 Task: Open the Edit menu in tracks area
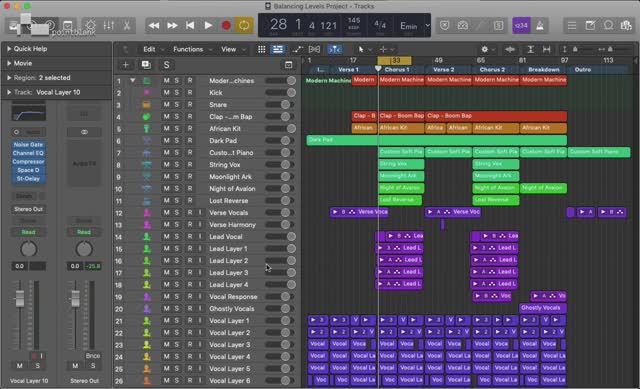click(x=153, y=49)
